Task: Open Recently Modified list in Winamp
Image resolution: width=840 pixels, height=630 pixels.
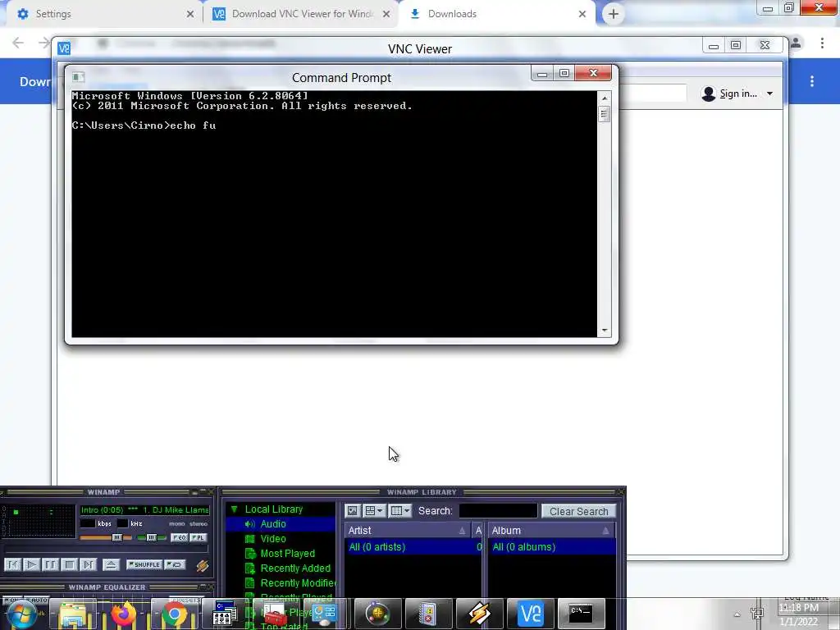Action: point(298,583)
